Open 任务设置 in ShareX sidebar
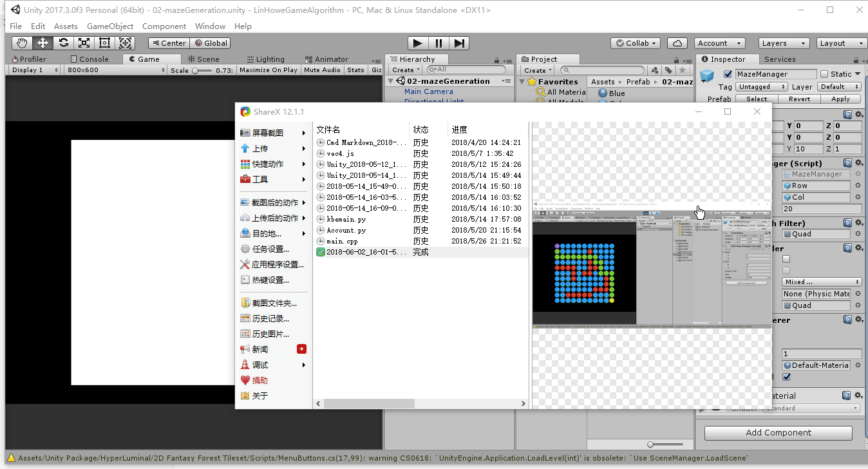This screenshot has width=868, height=469. click(270, 249)
